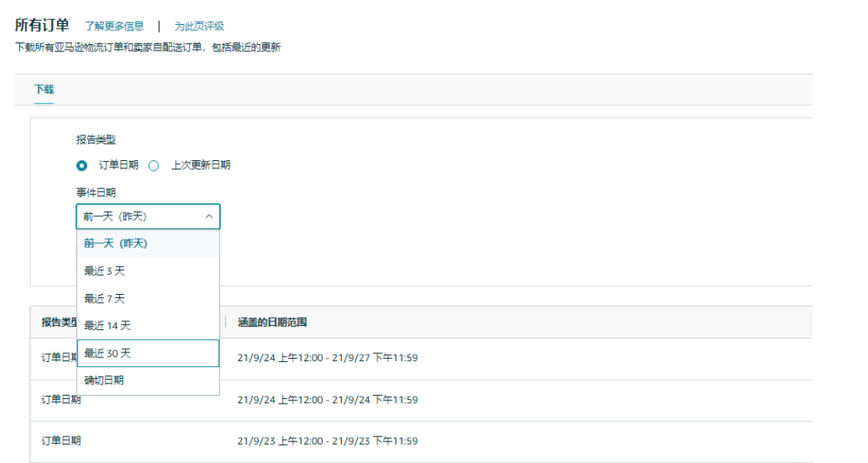Open the 了解更多信息 link
Viewport: 868px width, 463px height.
point(114,26)
